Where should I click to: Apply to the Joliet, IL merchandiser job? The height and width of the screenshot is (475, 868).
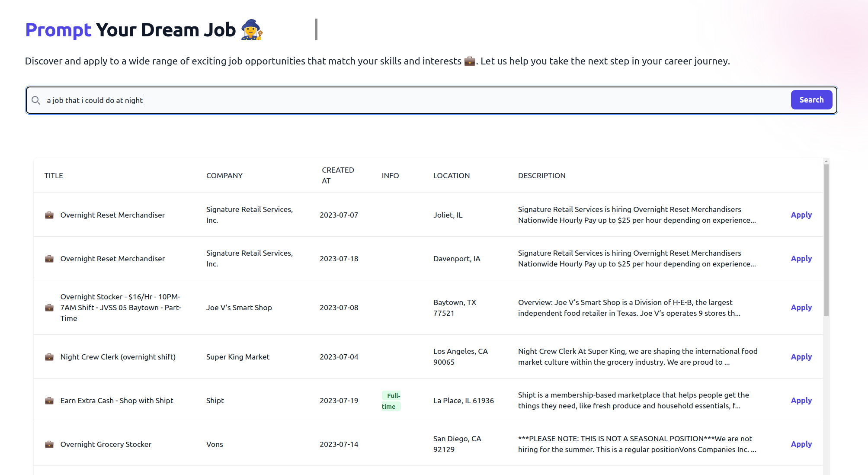[x=801, y=215]
